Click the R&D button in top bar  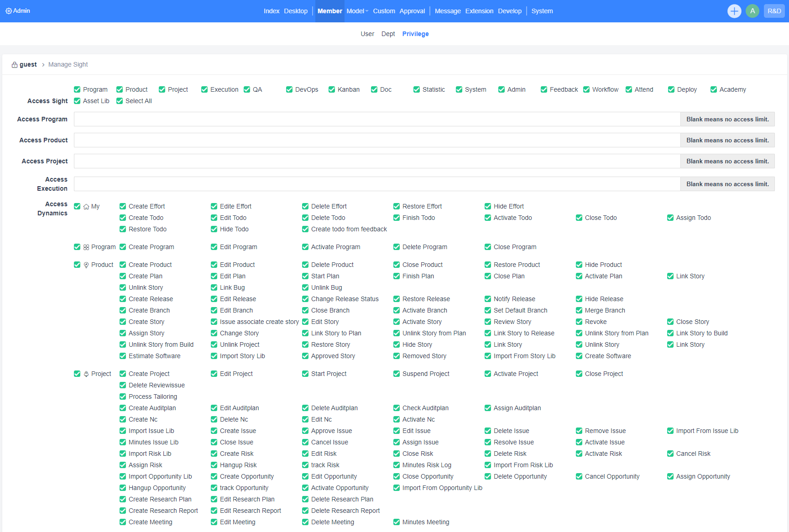[774, 11]
